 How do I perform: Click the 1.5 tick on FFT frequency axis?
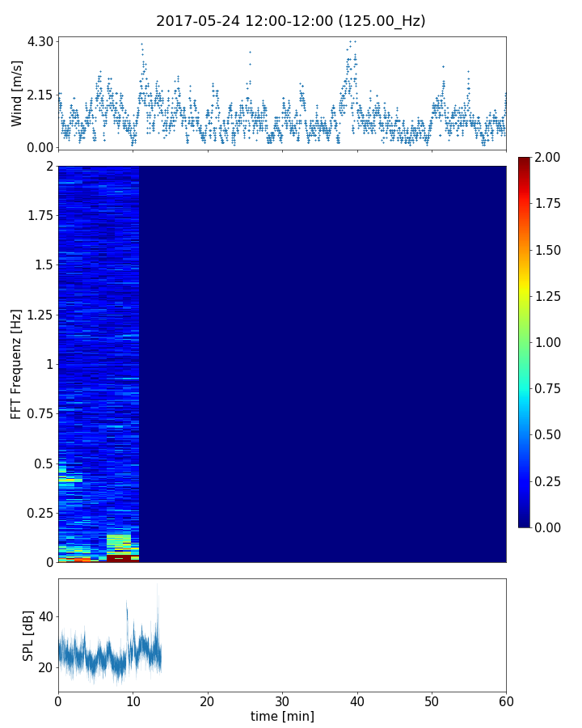43,265
